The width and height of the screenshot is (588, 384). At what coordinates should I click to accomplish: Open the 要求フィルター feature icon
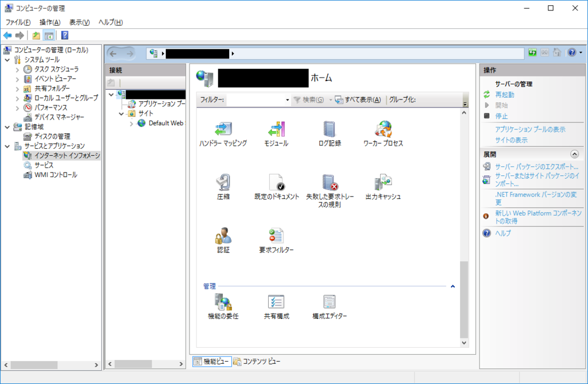(276, 240)
